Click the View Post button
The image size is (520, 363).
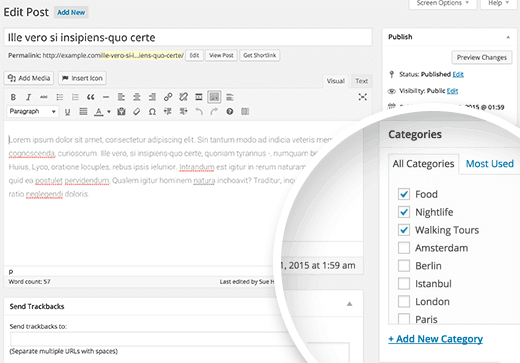point(221,55)
